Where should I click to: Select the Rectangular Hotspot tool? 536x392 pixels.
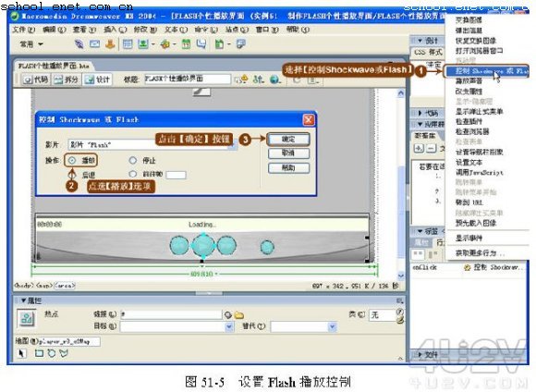[39, 353]
